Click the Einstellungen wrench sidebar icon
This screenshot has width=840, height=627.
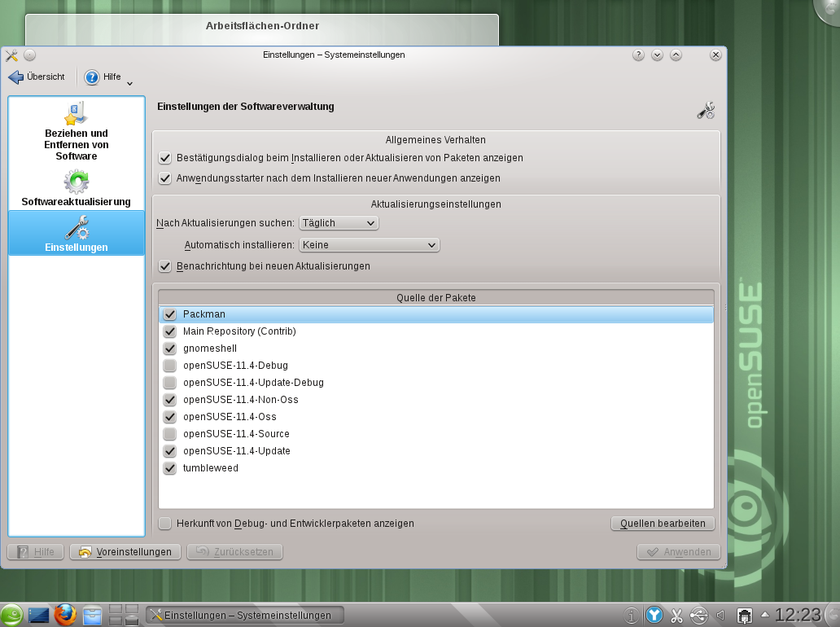click(x=76, y=228)
